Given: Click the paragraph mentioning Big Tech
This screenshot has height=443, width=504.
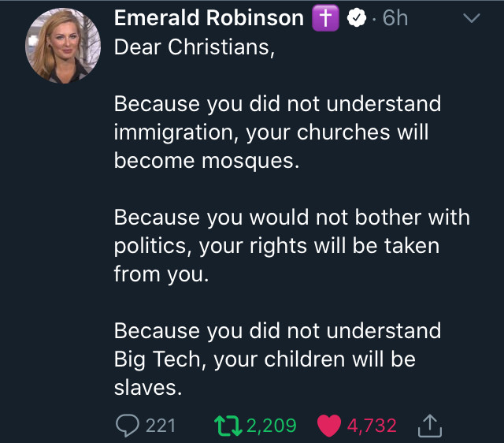Looking at the screenshot, I should [x=277, y=359].
